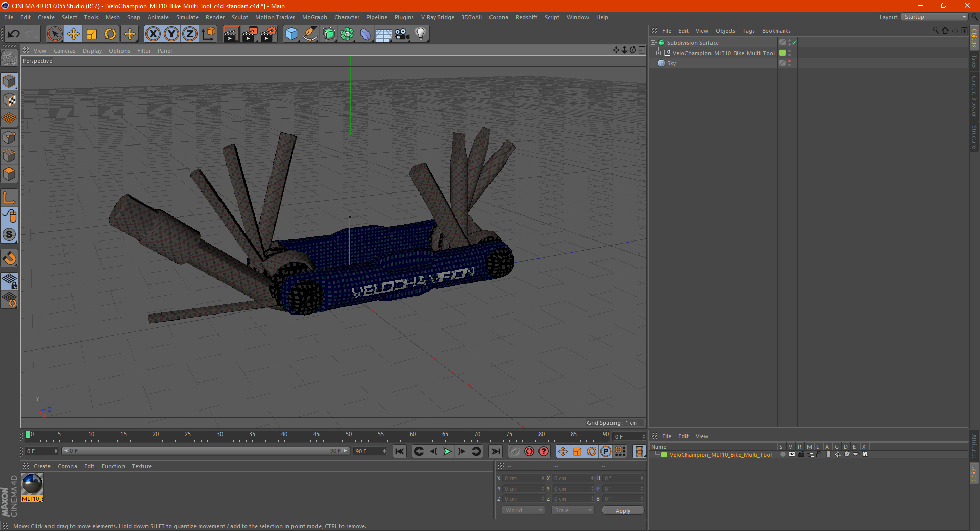This screenshot has height=531, width=980.
Task: Enable Axis mode L icon
Action: pos(9,198)
